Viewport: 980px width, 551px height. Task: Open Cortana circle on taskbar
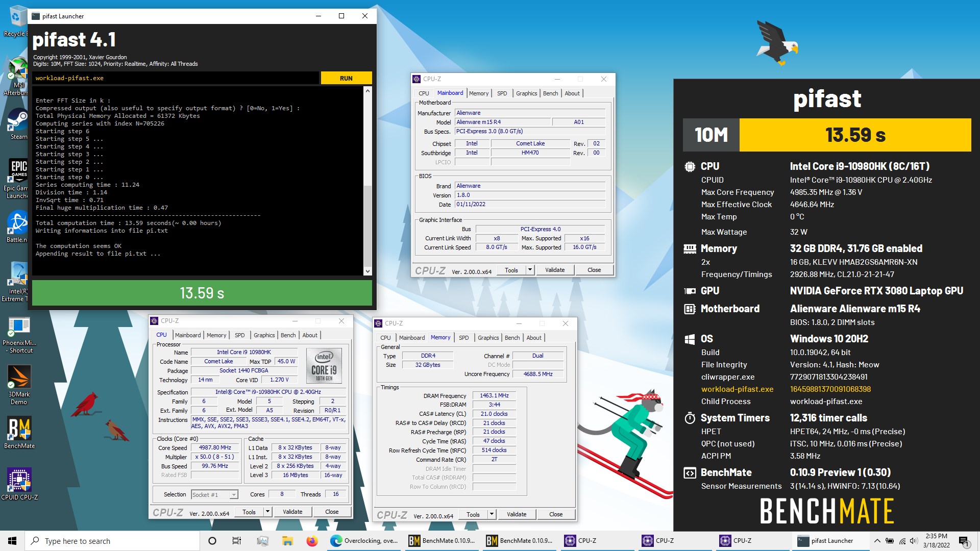[212, 541]
